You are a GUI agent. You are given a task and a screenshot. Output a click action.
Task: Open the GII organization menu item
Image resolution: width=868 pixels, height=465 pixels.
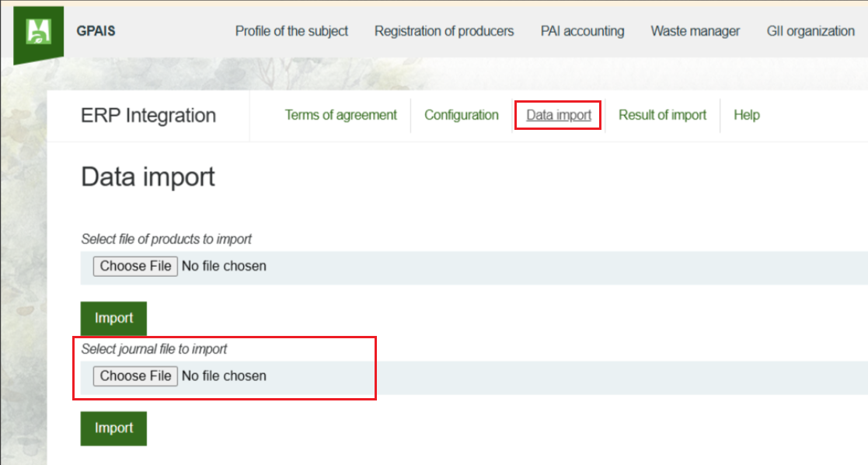(810, 31)
